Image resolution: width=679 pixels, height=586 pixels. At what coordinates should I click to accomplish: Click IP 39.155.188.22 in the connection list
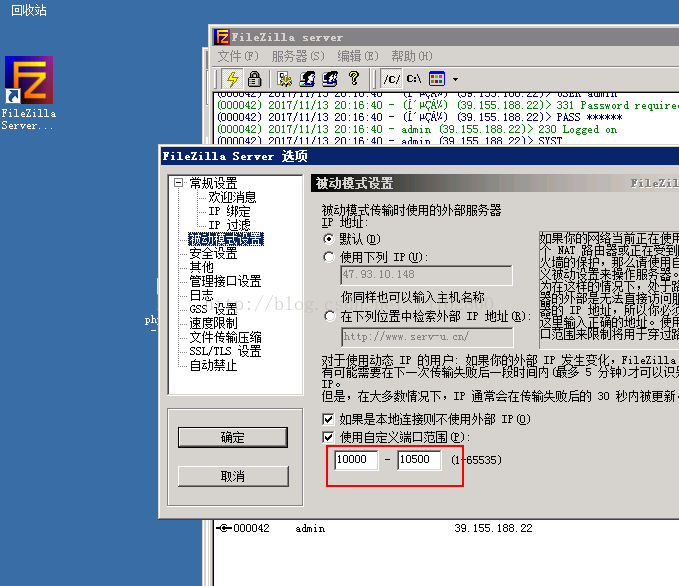[x=493, y=528]
